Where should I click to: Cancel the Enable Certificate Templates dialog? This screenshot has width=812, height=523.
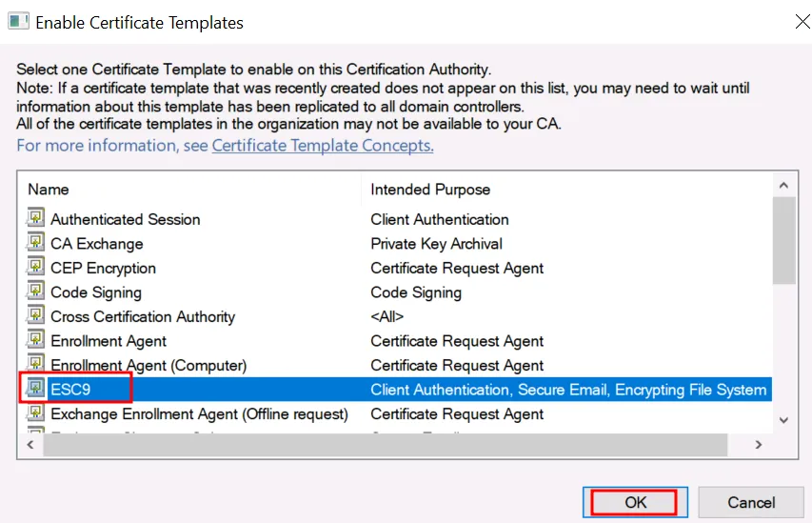751,502
